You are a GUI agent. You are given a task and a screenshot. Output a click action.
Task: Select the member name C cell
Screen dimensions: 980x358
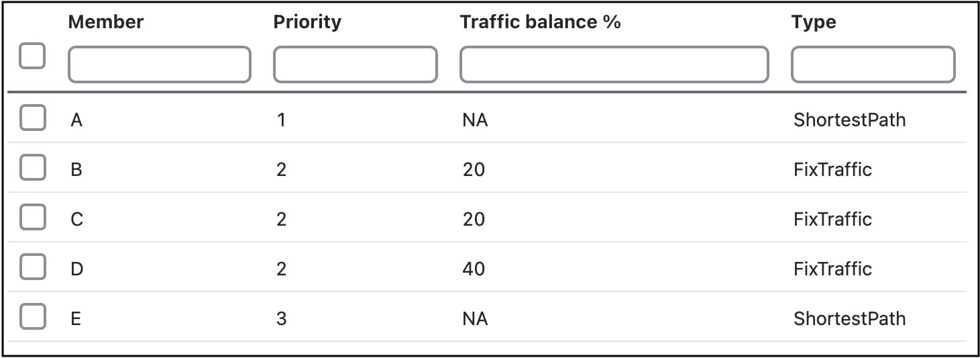coord(77,219)
